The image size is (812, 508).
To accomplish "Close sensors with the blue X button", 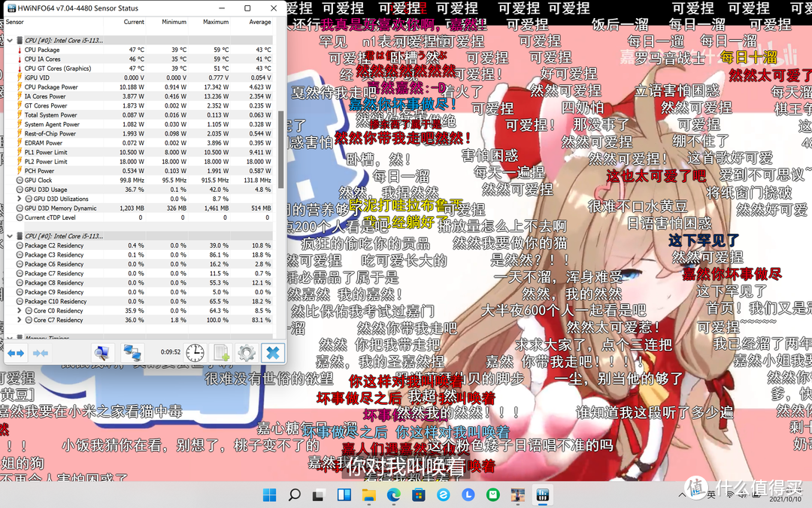I will click(272, 354).
